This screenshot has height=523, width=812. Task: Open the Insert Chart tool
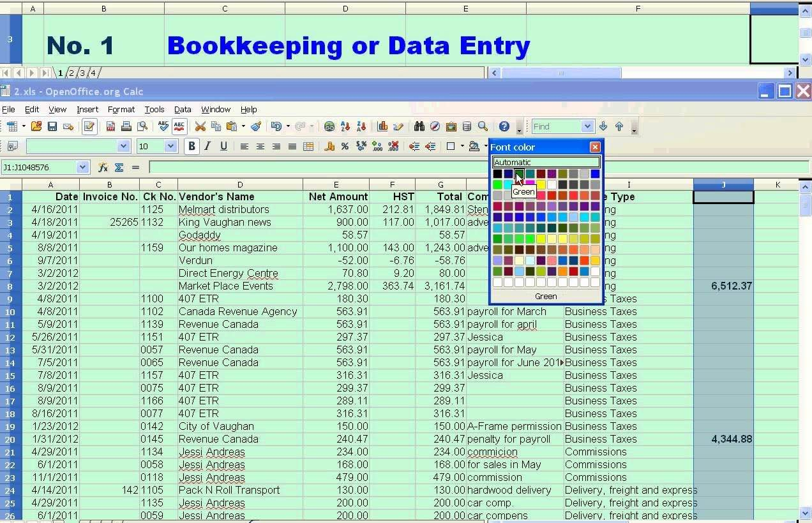[x=383, y=126]
